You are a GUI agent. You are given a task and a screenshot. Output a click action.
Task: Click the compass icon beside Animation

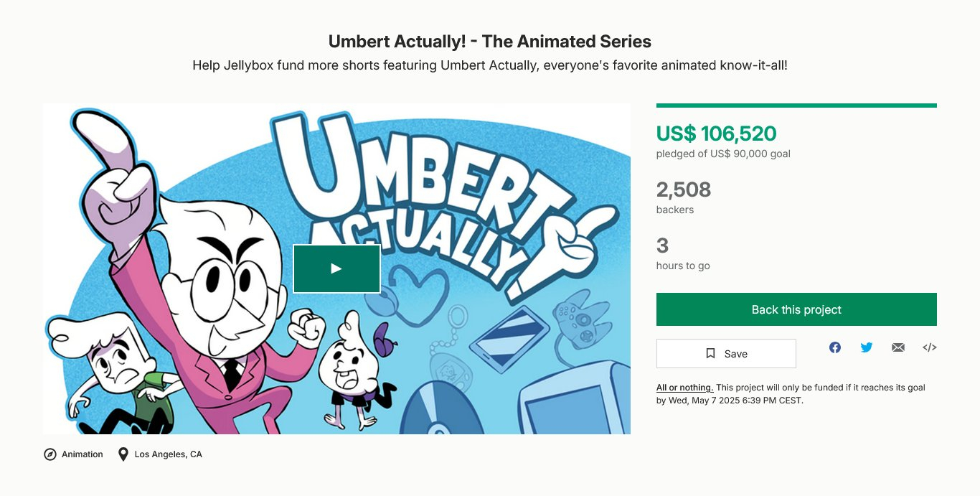[x=50, y=454]
